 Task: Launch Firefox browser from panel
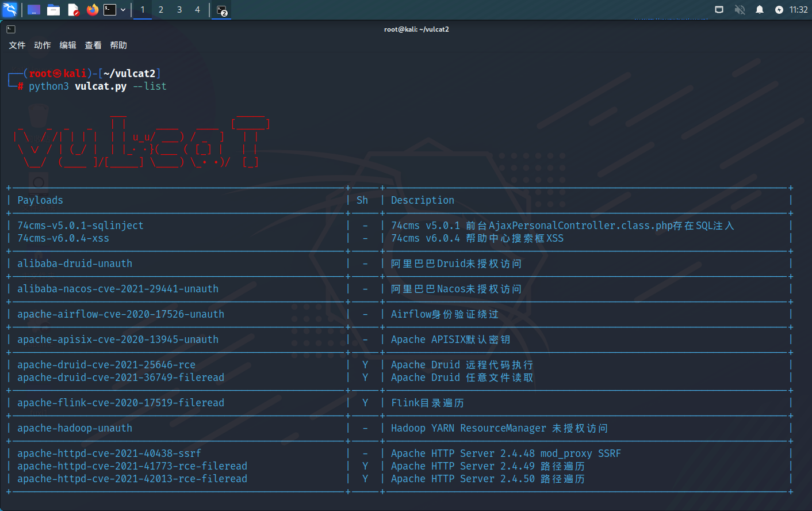tap(92, 10)
